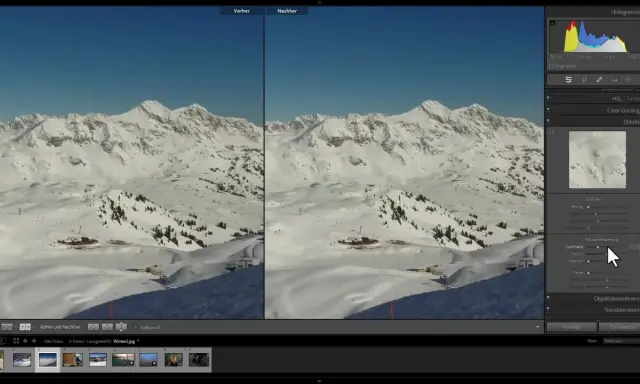This screenshot has height=384, width=640.
Task: Expand the HSL / Farbe panel
Action: coord(625,98)
